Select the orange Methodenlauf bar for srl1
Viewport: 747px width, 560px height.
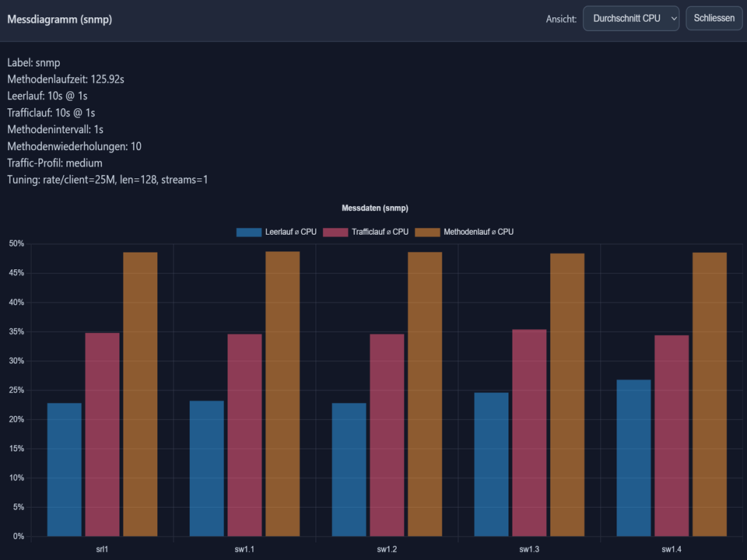(140, 394)
